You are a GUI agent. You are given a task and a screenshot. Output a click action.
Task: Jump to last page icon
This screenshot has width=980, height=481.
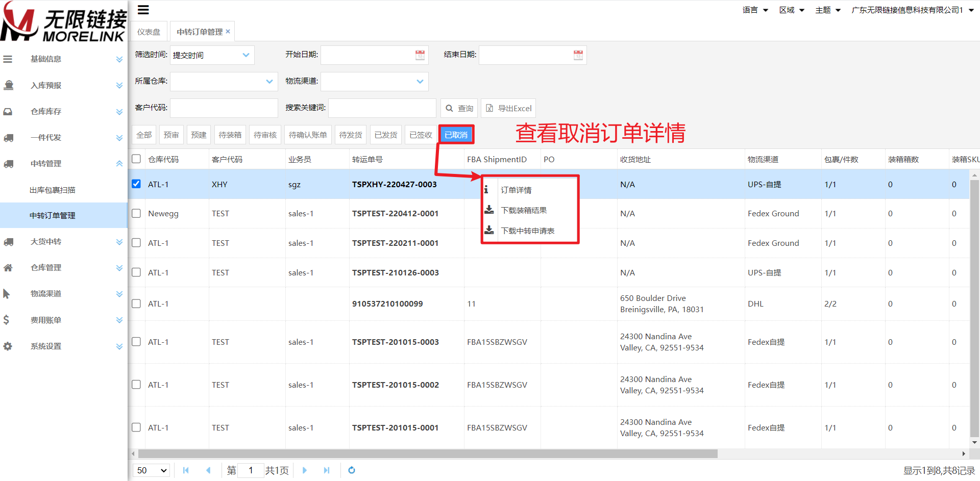pyautogui.click(x=327, y=470)
